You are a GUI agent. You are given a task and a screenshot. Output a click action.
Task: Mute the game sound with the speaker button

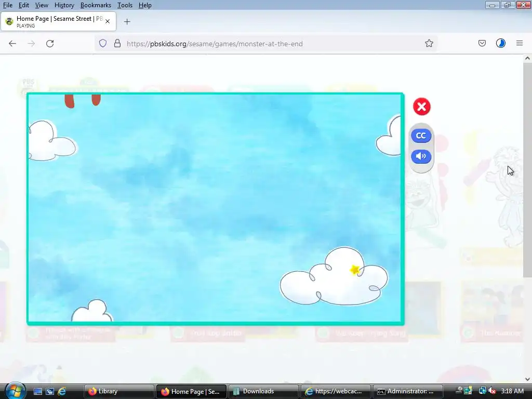(x=421, y=156)
